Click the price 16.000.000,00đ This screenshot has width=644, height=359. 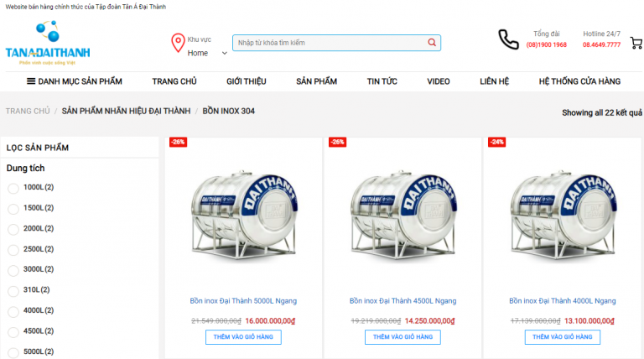point(270,320)
